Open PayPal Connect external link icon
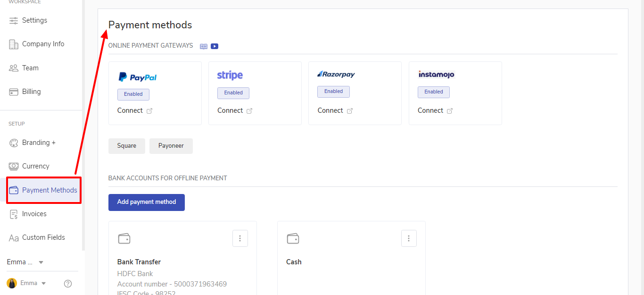This screenshot has width=644, height=295. [x=149, y=111]
